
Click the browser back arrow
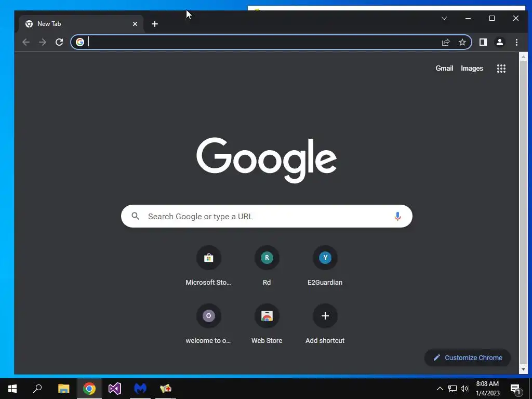(x=26, y=42)
